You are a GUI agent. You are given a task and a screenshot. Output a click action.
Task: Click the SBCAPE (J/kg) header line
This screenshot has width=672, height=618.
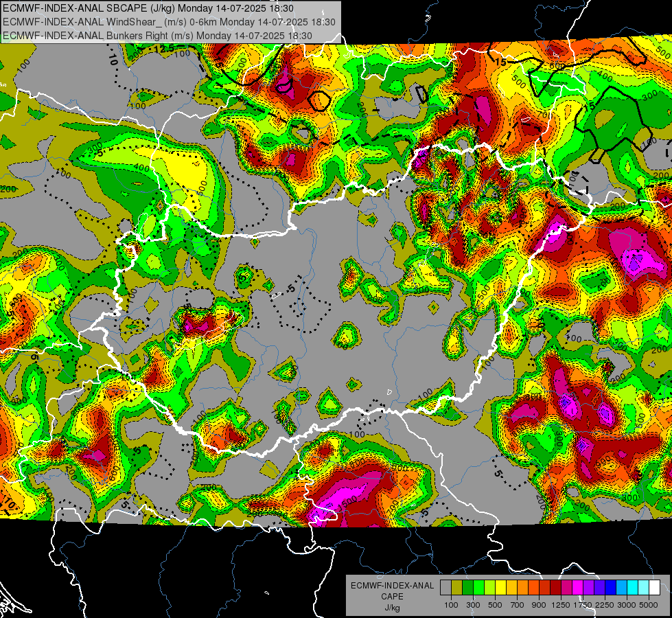148,8
